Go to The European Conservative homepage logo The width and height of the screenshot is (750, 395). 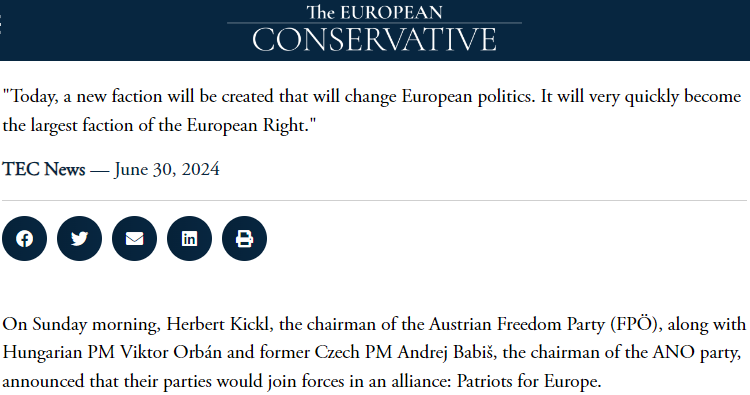pyautogui.click(x=375, y=28)
